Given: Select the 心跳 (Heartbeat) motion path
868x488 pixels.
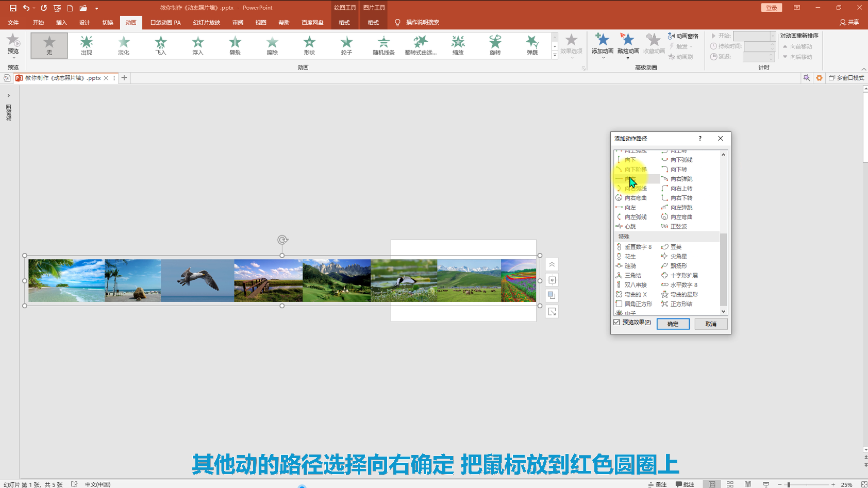Looking at the screenshot, I should click(x=630, y=227).
